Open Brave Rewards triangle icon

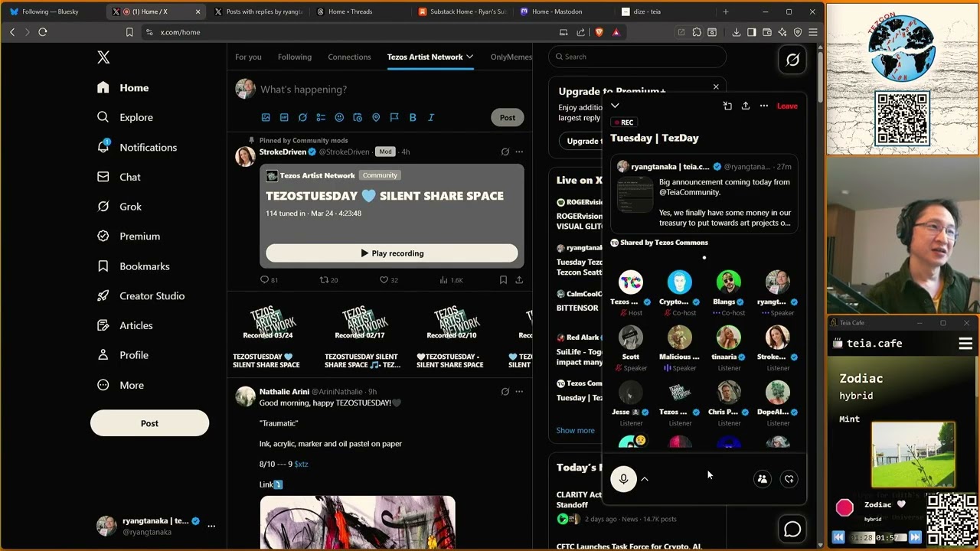[x=616, y=32]
